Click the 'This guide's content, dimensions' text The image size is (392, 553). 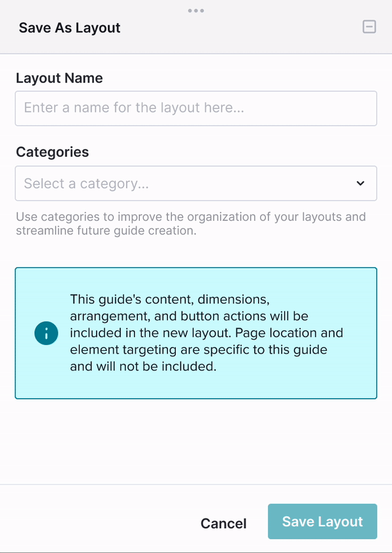point(170,299)
